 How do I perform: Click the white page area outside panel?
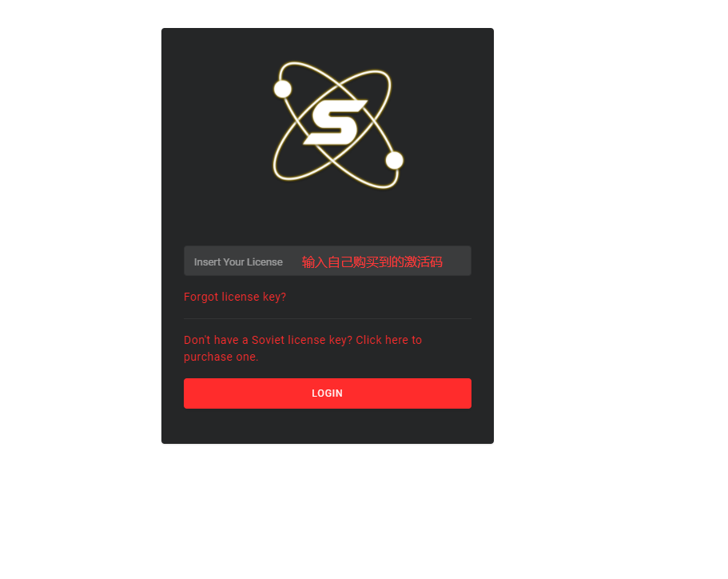pyautogui.click(x=603, y=279)
